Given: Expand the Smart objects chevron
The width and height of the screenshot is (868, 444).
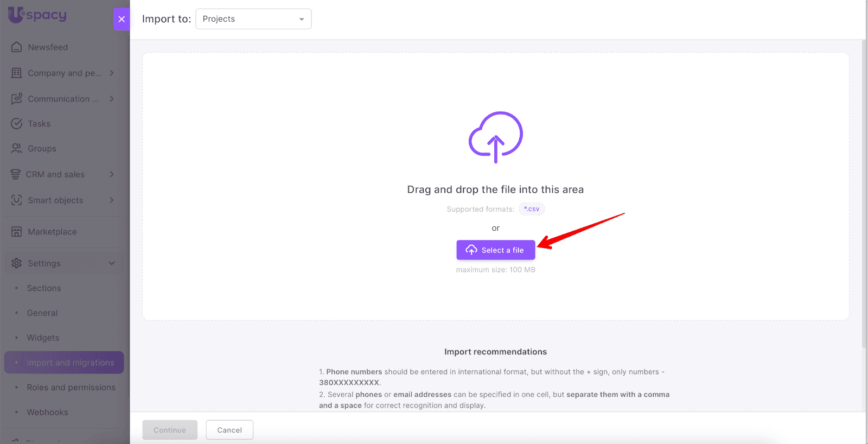Looking at the screenshot, I should pos(112,200).
